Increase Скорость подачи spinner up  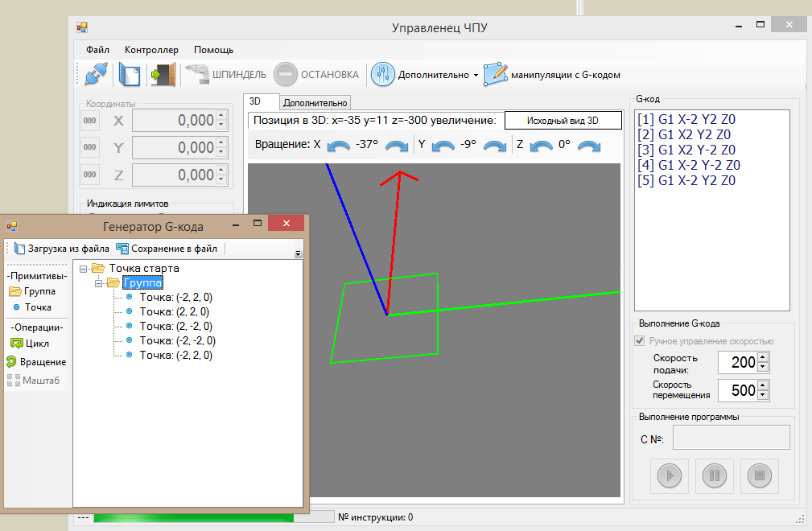click(762, 357)
